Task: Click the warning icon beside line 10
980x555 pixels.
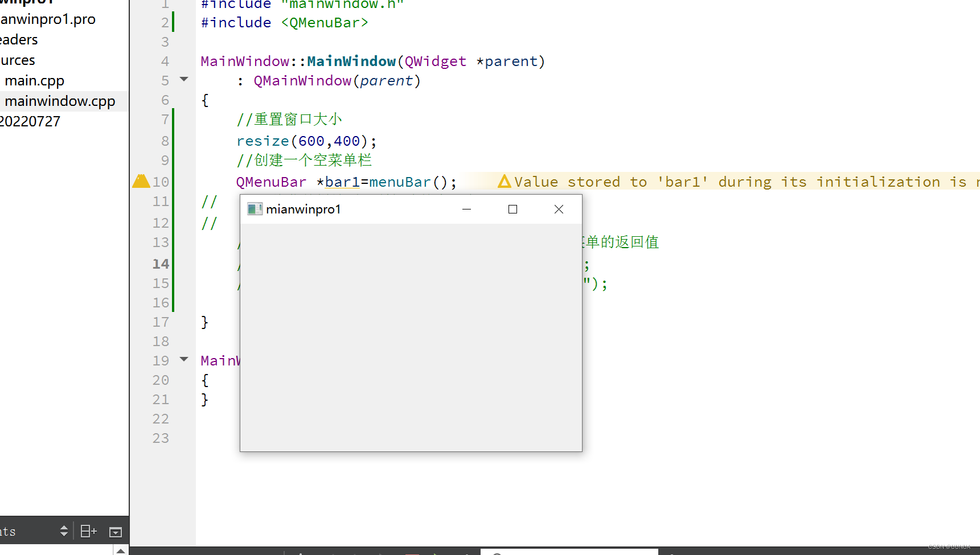Action: coord(141,181)
